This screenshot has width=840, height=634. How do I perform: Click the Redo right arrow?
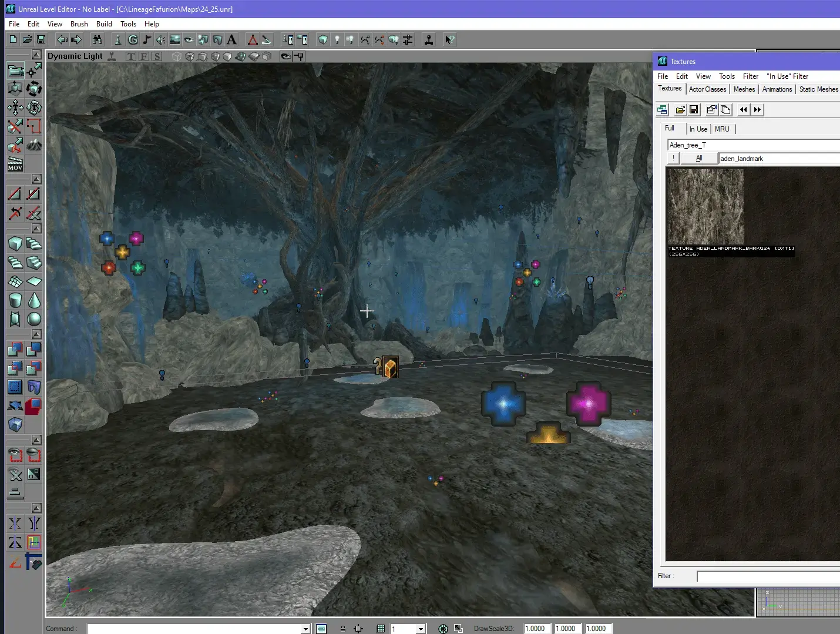[76, 39]
